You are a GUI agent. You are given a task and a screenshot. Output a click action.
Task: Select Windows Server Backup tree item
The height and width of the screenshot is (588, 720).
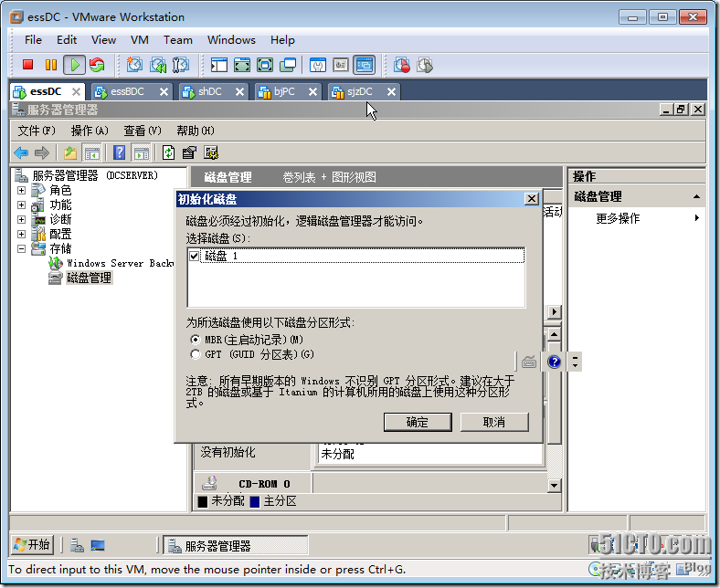click(120, 263)
